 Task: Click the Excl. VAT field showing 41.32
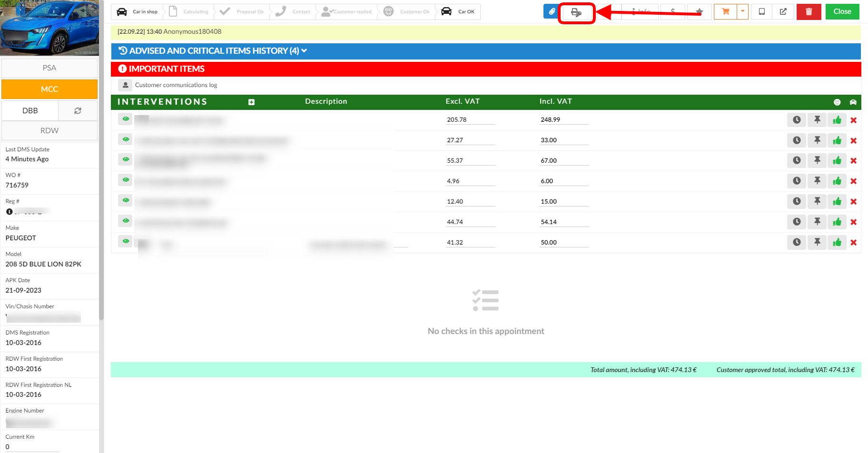[x=470, y=243]
